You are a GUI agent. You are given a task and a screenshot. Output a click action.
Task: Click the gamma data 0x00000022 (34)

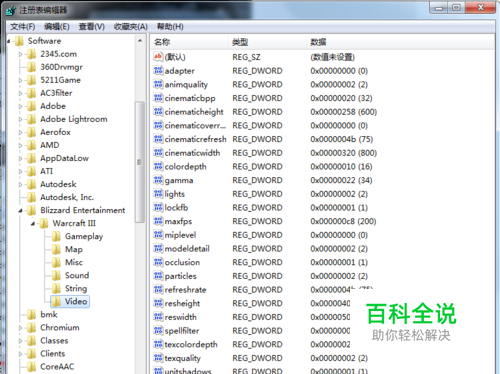pyautogui.click(x=341, y=180)
